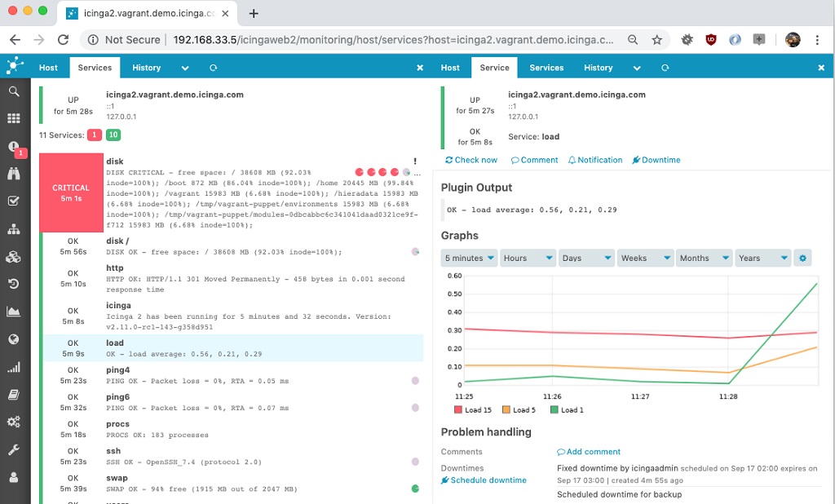Click the perfdata pie icon in 'disk /' row
835x504 pixels.
tap(415, 251)
